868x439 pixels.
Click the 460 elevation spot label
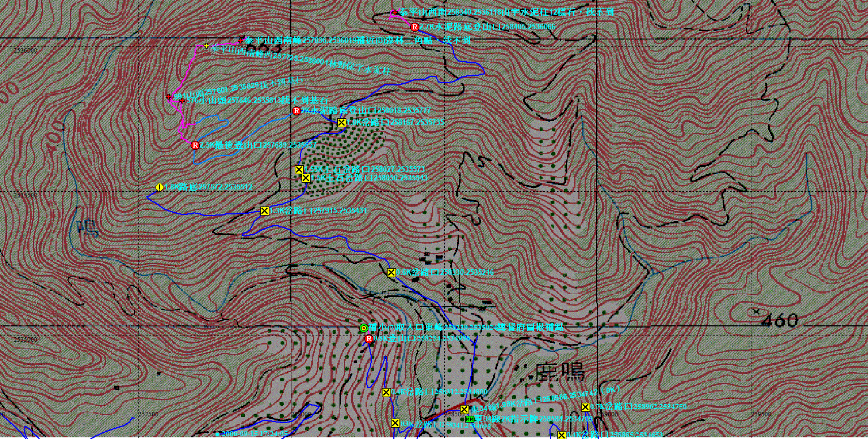(x=779, y=321)
